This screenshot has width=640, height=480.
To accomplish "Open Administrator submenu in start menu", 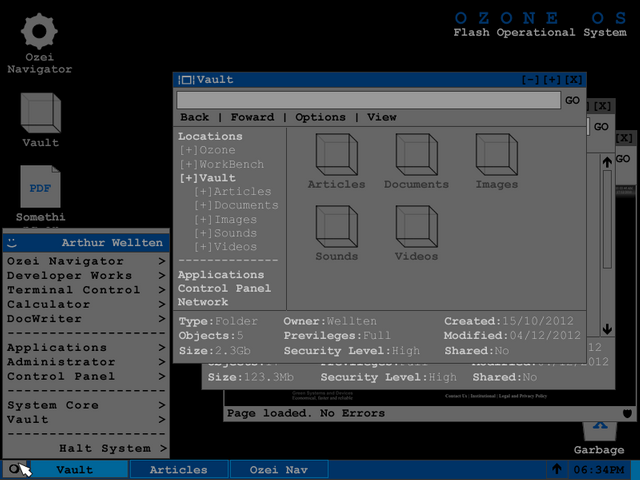I will tap(86, 362).
